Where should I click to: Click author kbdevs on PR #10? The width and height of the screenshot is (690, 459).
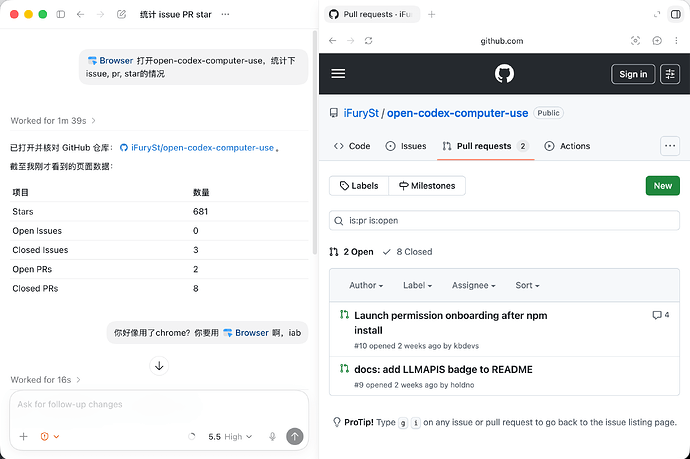click(466, 346)
